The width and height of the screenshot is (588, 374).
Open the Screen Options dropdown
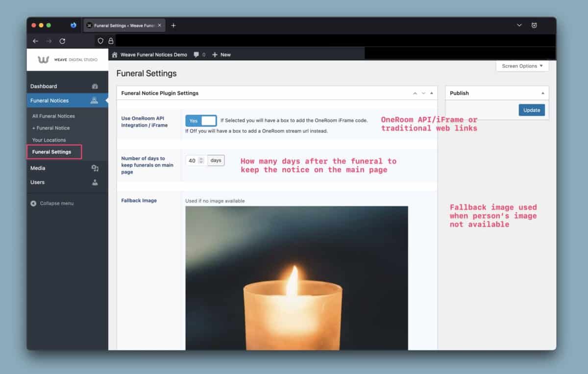click(522, 66)
